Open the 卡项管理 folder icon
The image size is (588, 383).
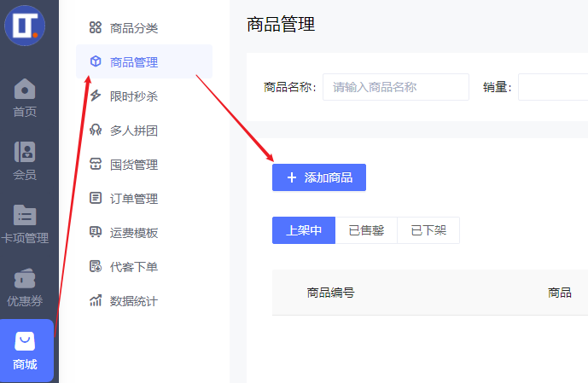click(x=25, y=215)
